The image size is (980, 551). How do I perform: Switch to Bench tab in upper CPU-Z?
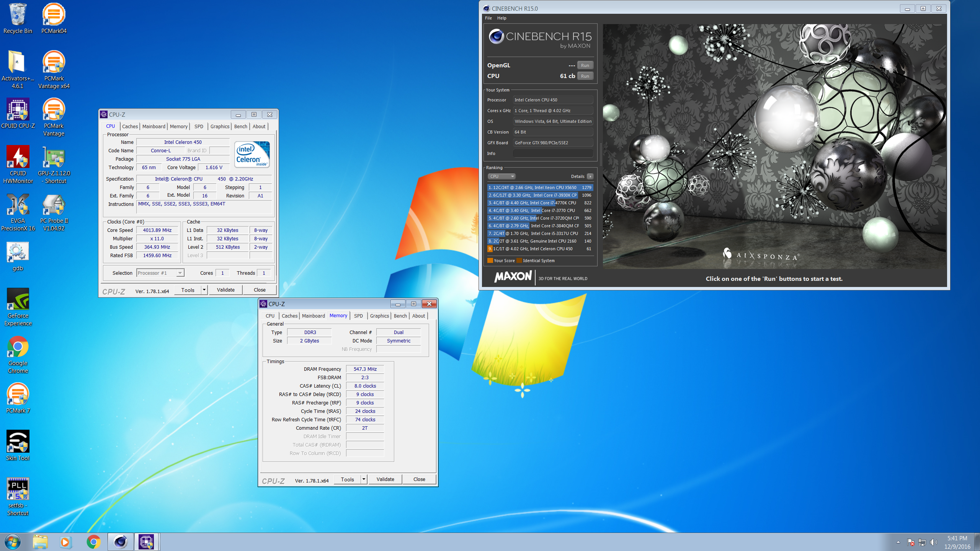click(241, 126)
